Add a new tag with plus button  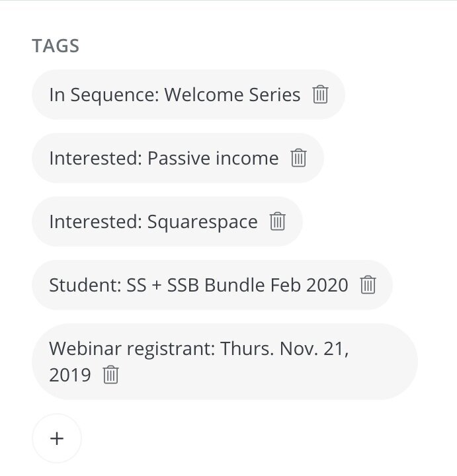pos(57,439)
